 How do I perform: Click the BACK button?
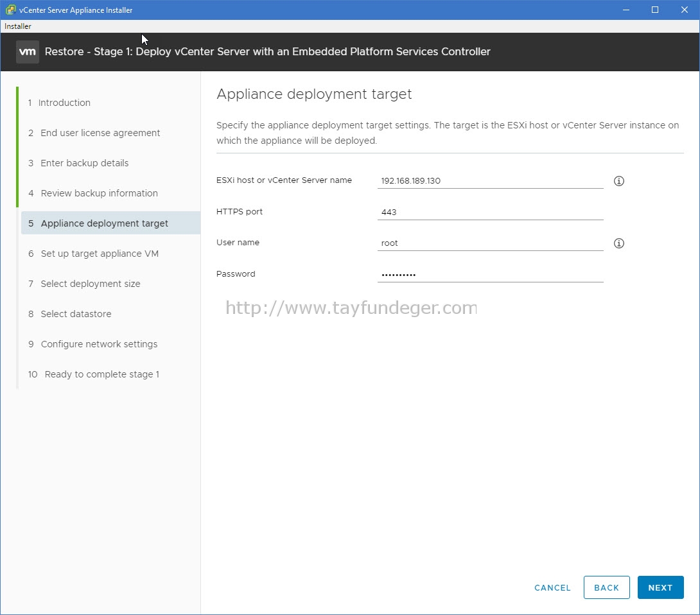click(x=606, y=587)
